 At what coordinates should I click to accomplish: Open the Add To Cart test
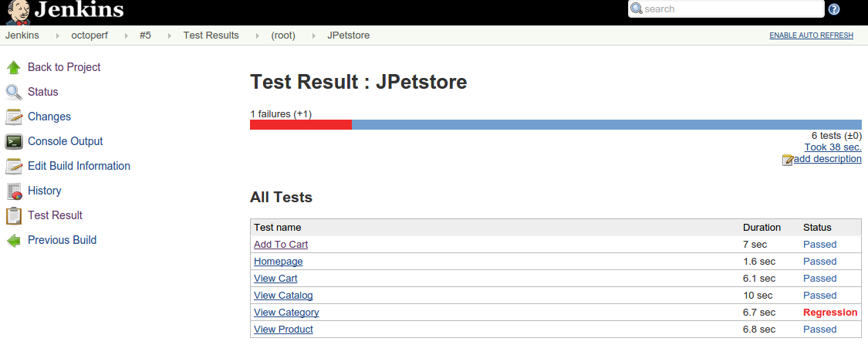(281, 244)
